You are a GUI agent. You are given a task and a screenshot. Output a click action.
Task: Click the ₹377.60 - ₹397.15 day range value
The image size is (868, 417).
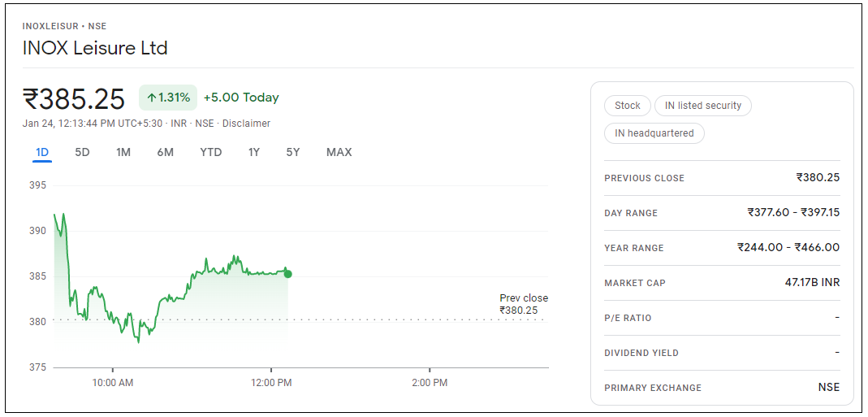(x=793, y=212)
